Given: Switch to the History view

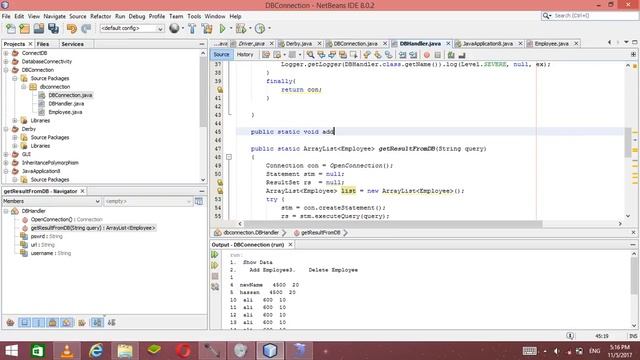Looking at the screenshot, I should pos(245,55).
